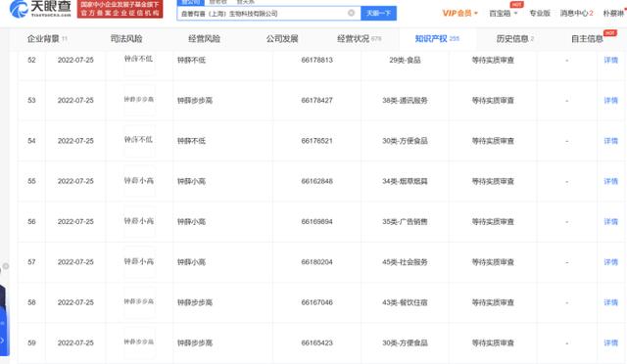Open trademark thumbnail in row 58
The height and width of the screenshot is (364, 627).
[139, 302]
